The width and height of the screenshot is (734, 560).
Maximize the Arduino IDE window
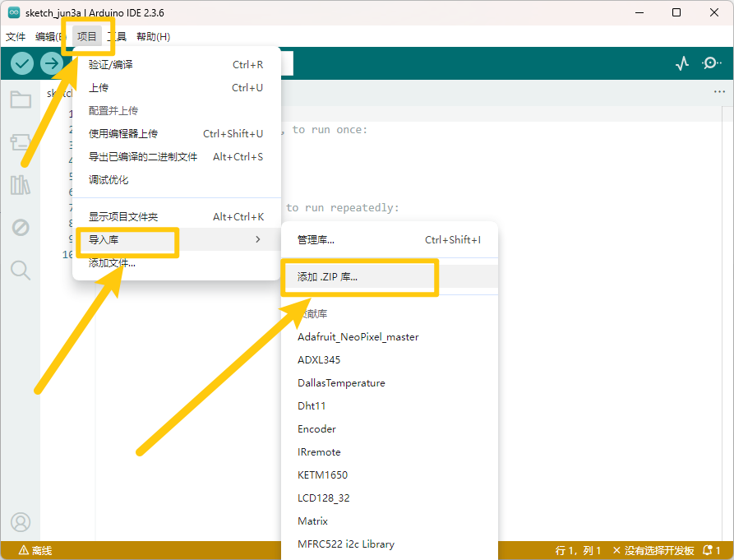pyautogui.click(x=676, y=12)
